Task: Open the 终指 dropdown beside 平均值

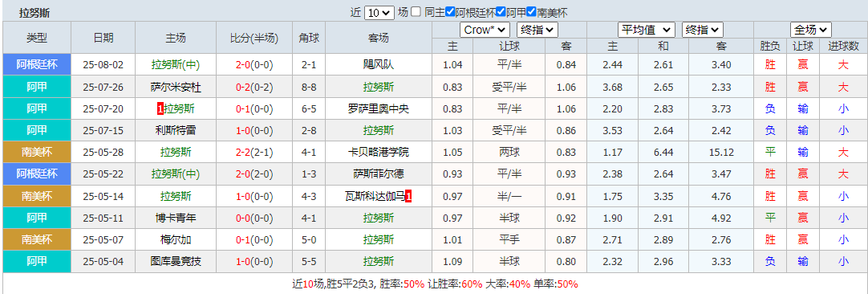Action: (x=703, y=30)
